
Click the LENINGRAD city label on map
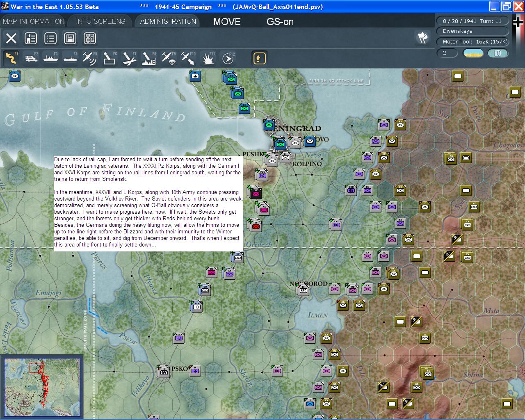point(296,129)
